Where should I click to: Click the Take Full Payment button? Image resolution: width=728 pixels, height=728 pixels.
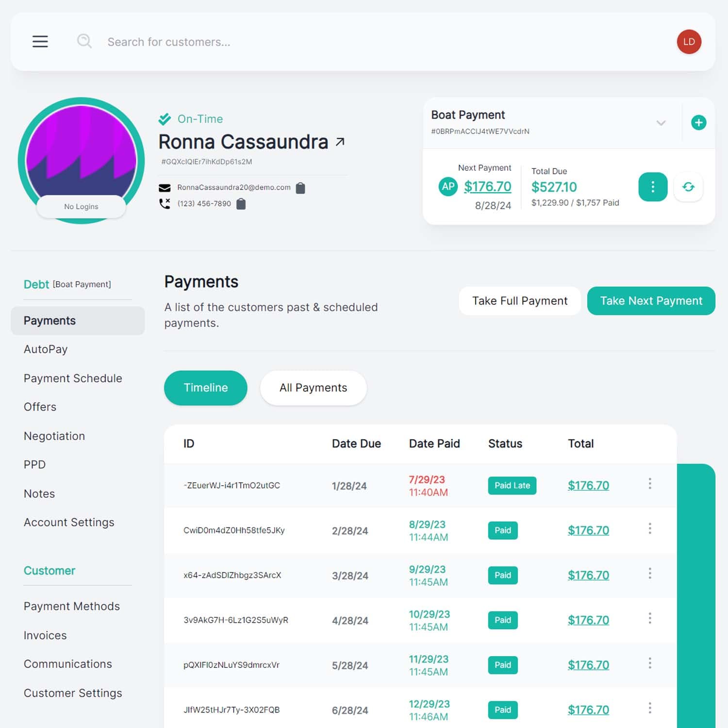click(520, 301)
